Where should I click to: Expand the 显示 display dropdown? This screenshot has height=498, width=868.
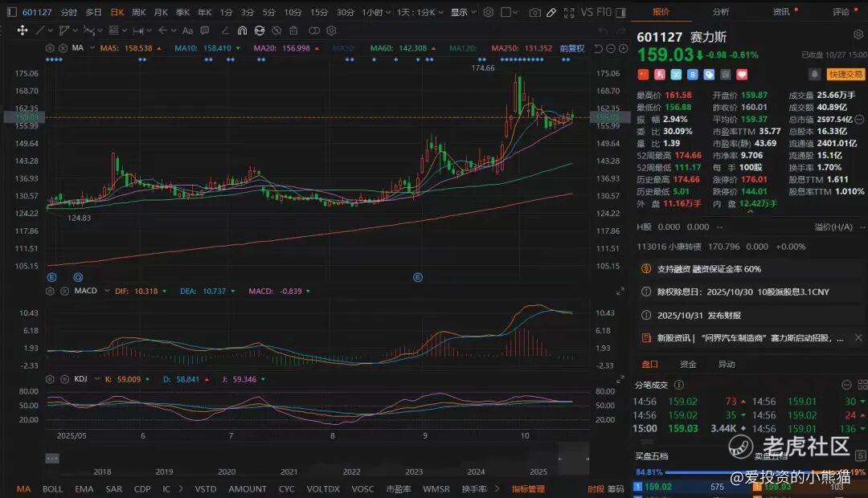(x=463, y=11)
